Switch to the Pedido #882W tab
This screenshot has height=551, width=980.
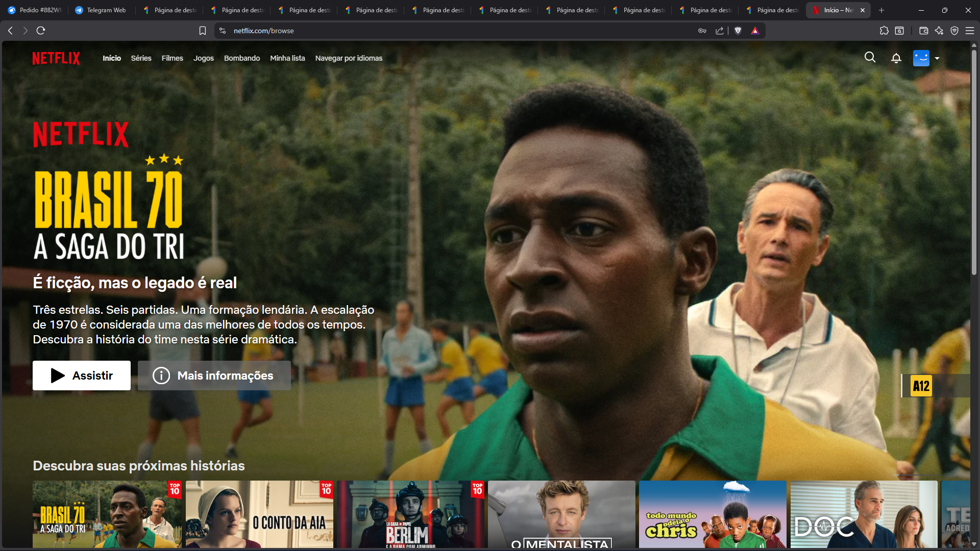pos(35,10)
